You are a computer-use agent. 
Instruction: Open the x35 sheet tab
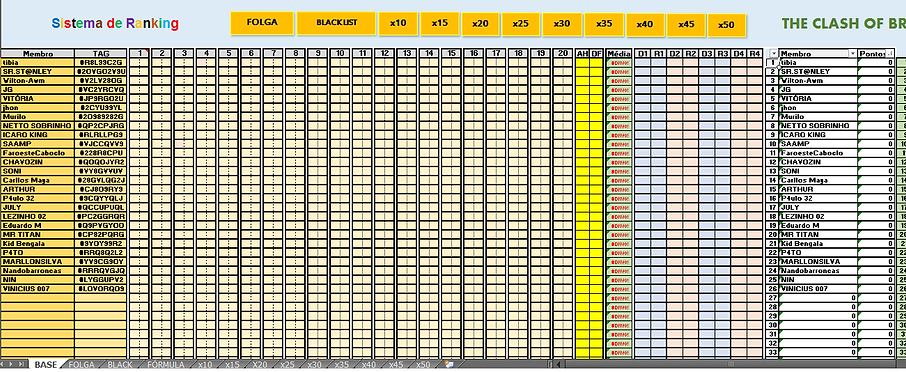(342, 364)
